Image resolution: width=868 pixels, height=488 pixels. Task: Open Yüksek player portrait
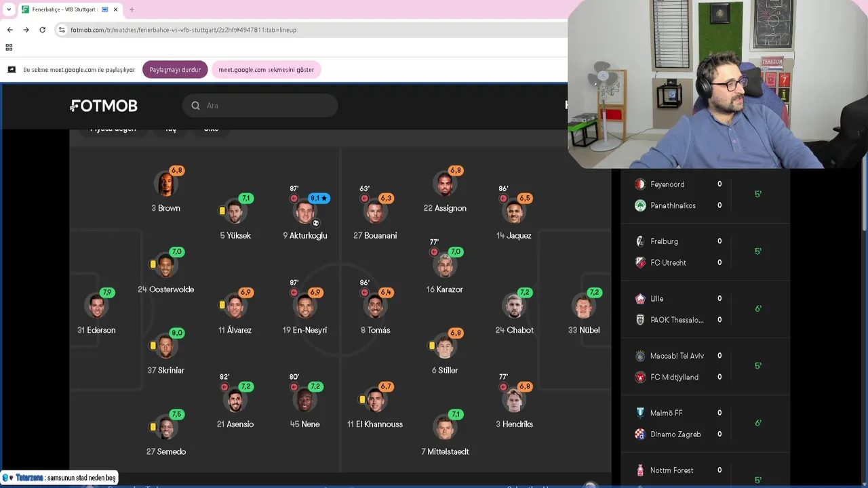point(235,211)
